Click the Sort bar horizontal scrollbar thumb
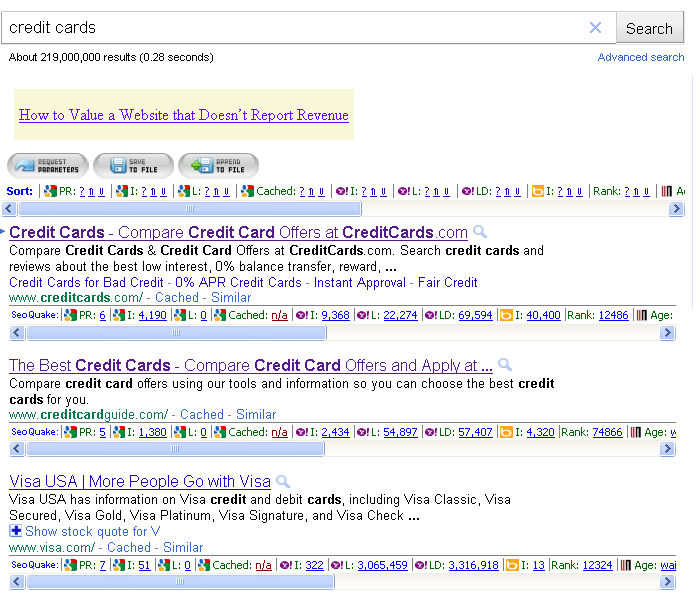This screenshot has width=696, height=597. point(190,208)
